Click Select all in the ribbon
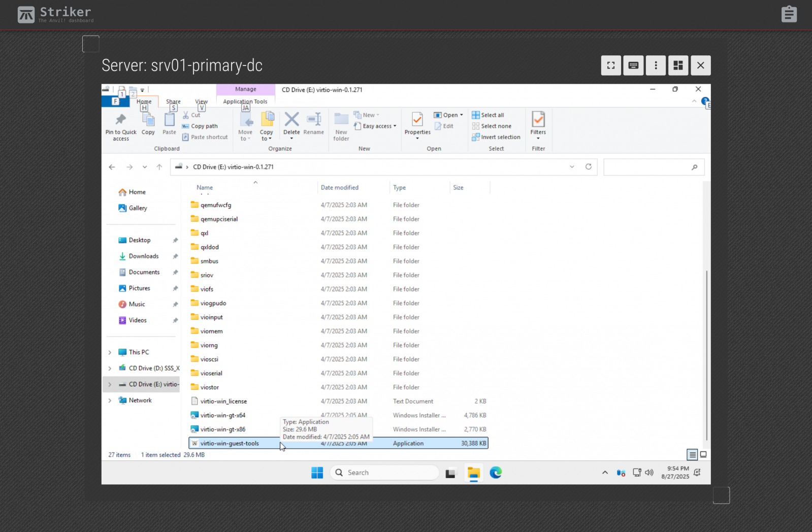 pos(488,115)
